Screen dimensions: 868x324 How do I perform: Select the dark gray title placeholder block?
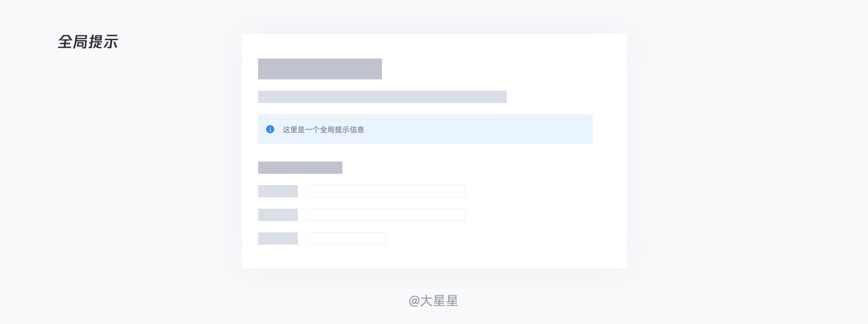click(320, 69)
